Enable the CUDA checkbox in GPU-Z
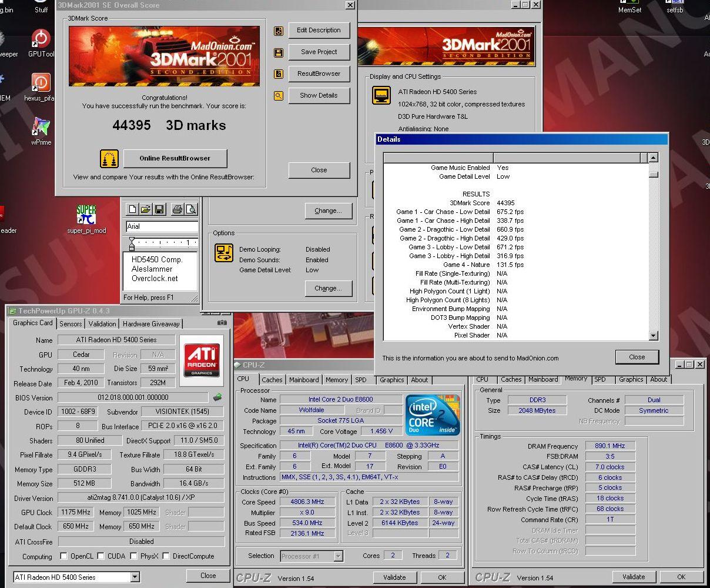Viewport: 710px width, 588px height. click(101, 556)
